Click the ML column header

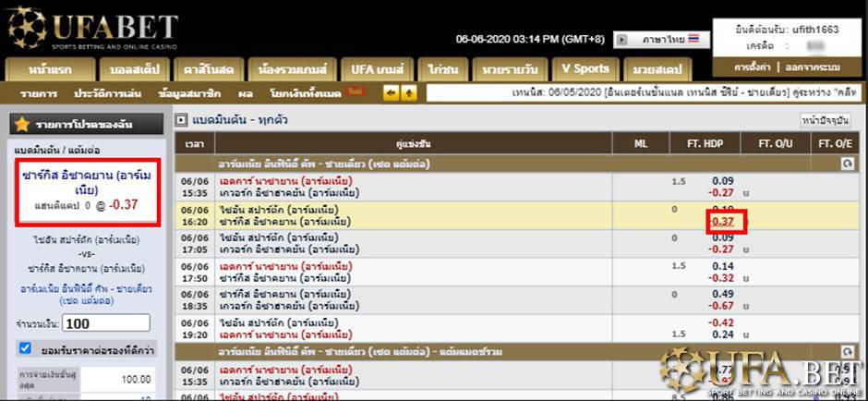click(x=641, y=144)
